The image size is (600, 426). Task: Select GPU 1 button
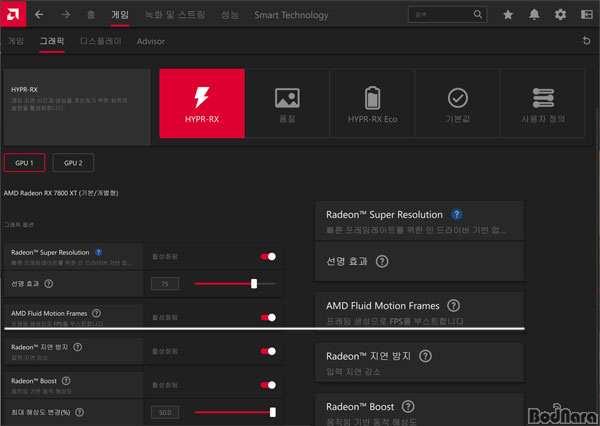[24, 163]
